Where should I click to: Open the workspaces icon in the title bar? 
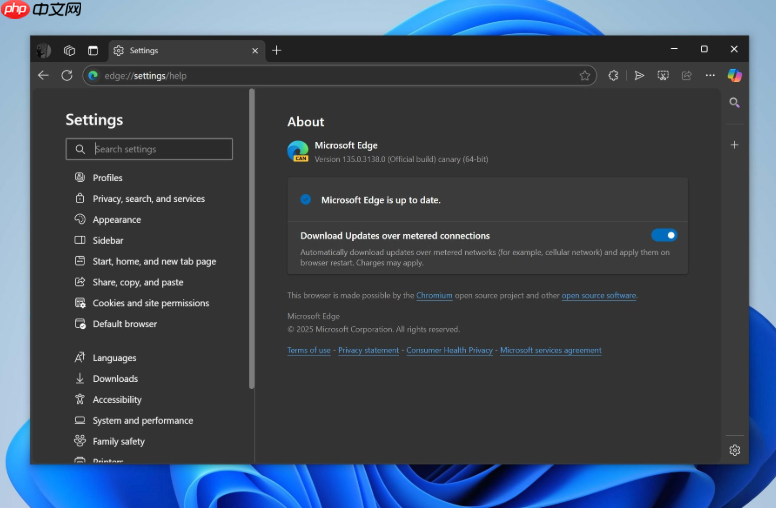point(69,50)
